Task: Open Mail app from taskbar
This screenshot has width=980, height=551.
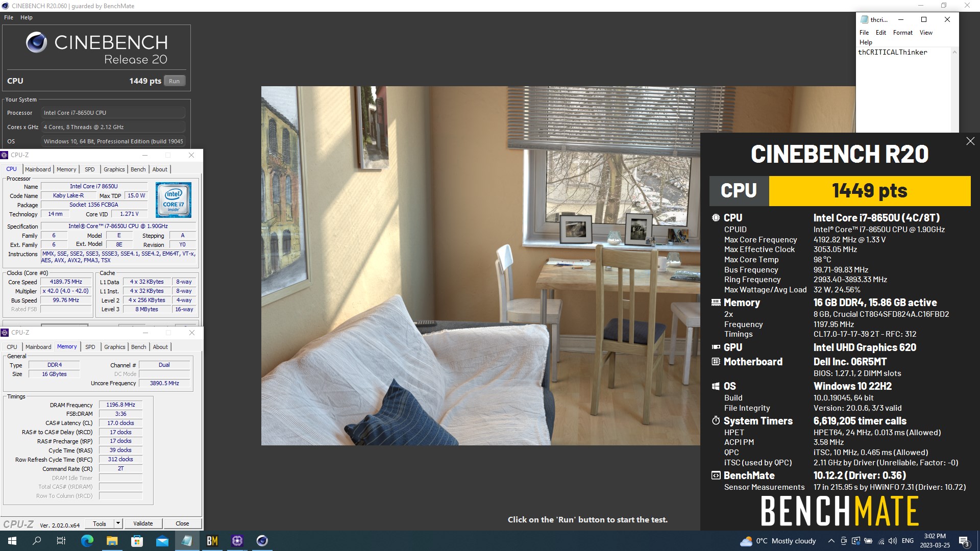Action: click(x=162, y=541)
